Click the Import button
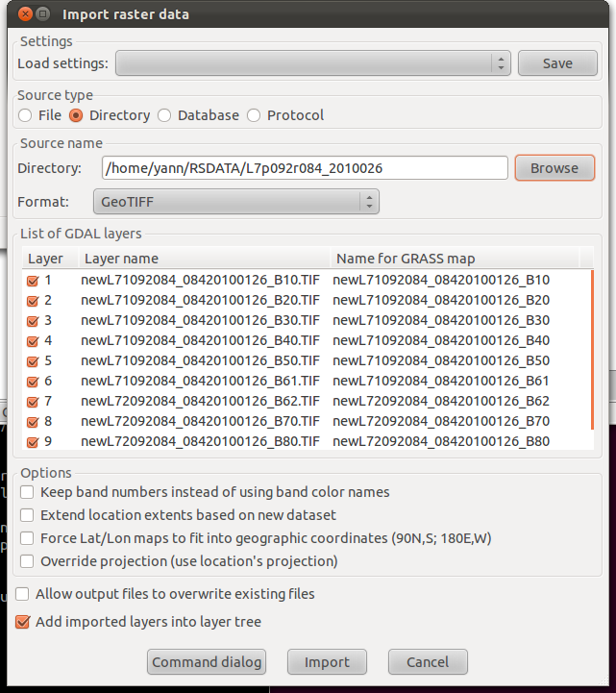The height and width of the screenshot is (693, 616). [327, 662]
